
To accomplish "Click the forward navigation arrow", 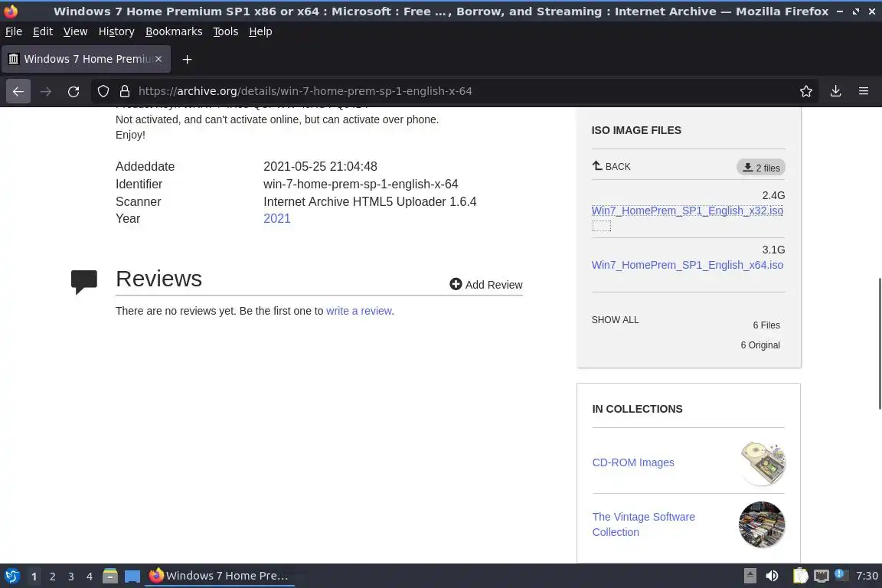I will pos(46,91).
